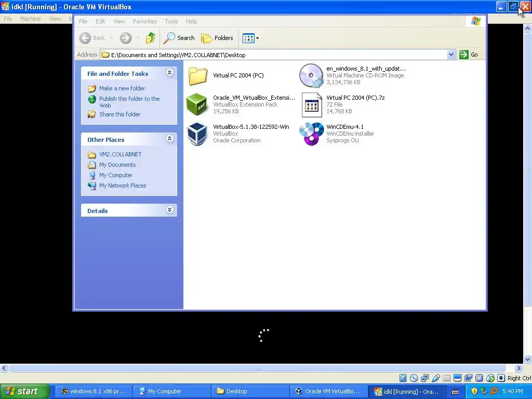Open Search in Explorer toolbar

[179, 38]
